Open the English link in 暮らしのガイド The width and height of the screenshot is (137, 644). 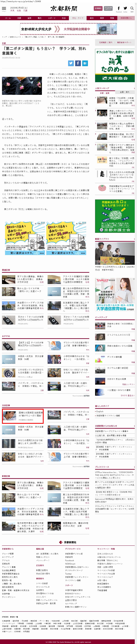(x=100, y=411)
